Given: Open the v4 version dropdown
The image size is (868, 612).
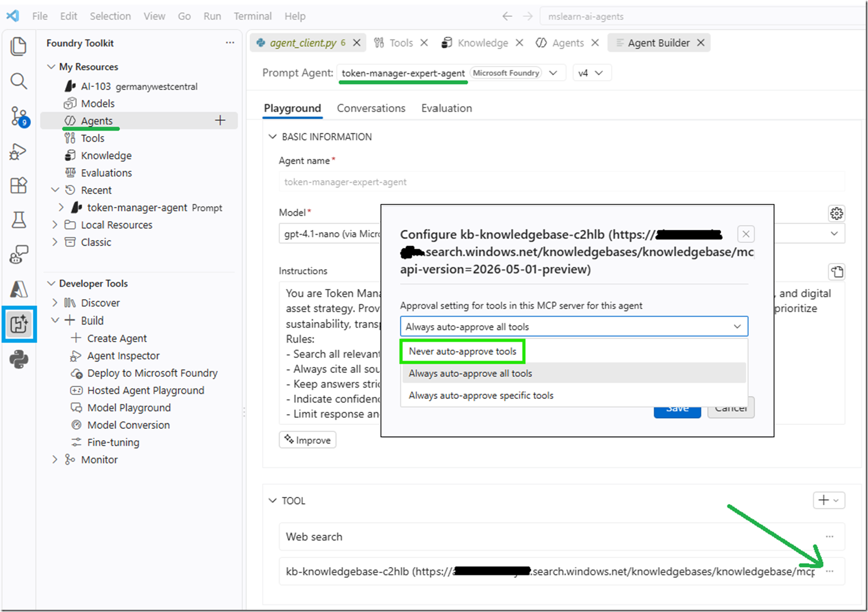Looking at the screenshot, I should (592, 73).
